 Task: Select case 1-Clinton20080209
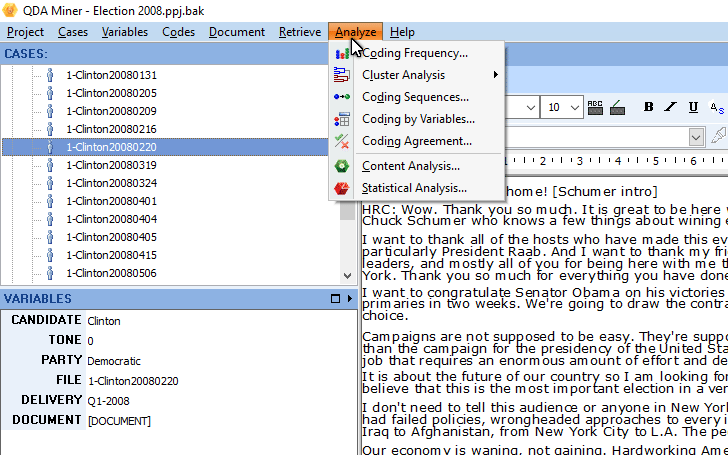111,111
